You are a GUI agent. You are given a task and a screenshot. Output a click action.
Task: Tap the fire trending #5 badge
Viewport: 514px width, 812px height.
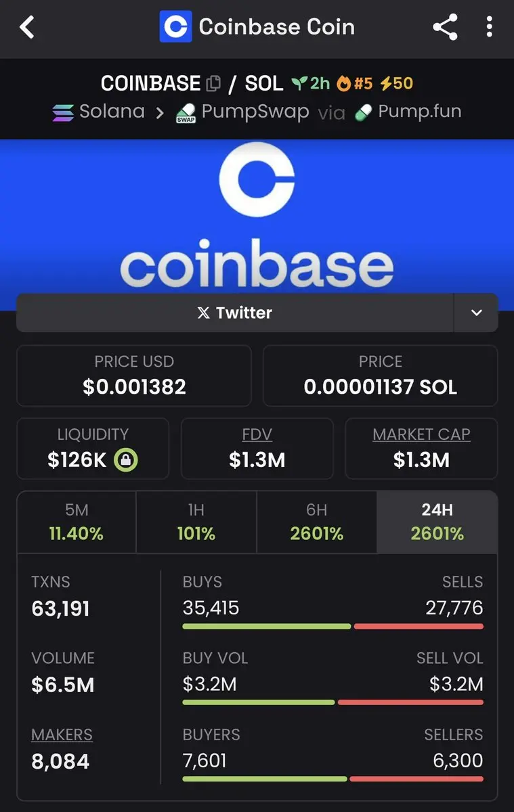(355, 83)
